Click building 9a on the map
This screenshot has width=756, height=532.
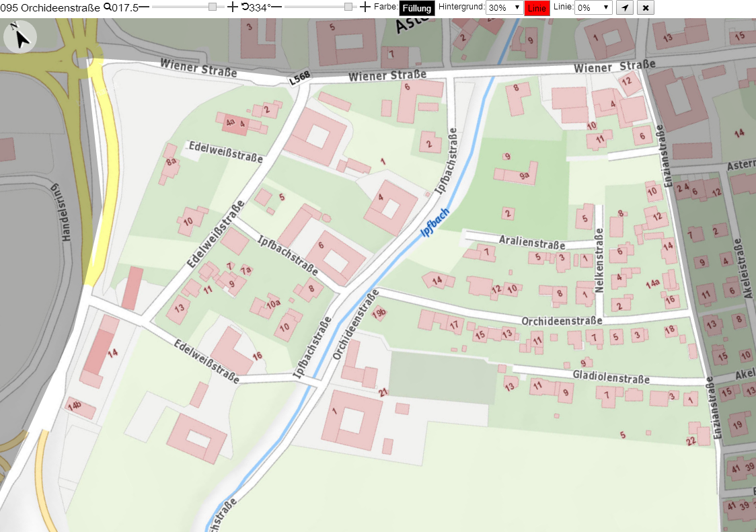click(x=524, y=176)
